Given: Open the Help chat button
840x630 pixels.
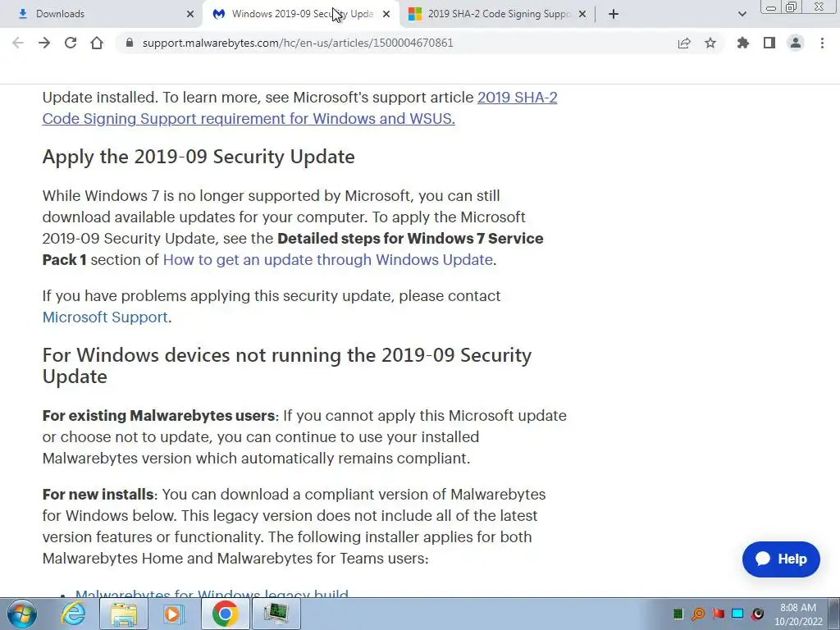Looking at the screenshot, I should [781, 559].
